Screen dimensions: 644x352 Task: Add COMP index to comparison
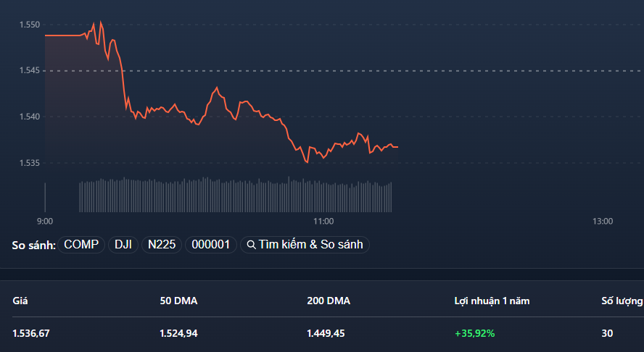click(x=81, y=245)
